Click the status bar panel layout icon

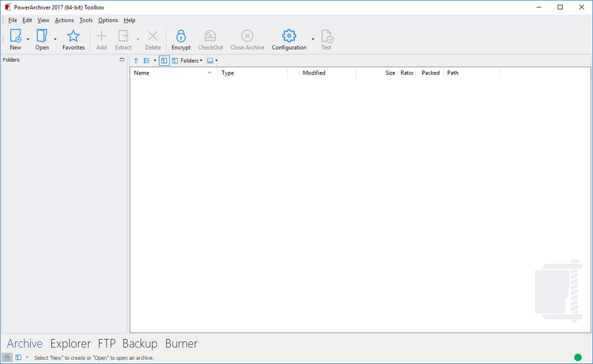(18, 357)
